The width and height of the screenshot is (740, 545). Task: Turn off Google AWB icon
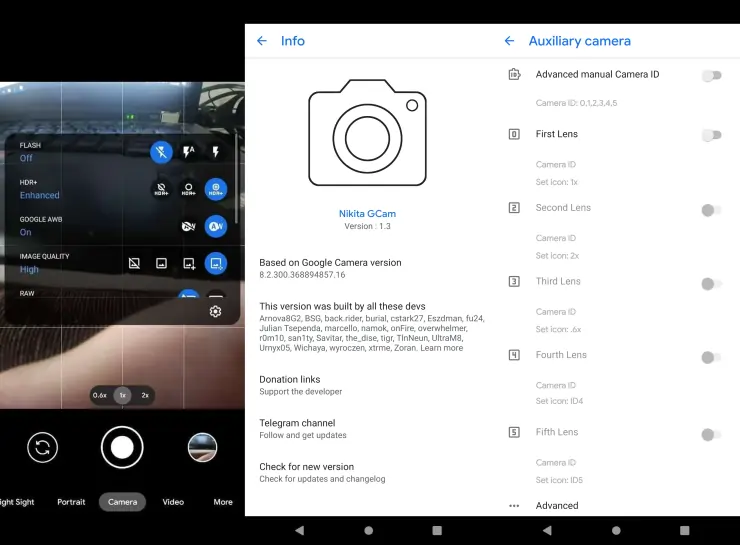[x=188, y=226]
